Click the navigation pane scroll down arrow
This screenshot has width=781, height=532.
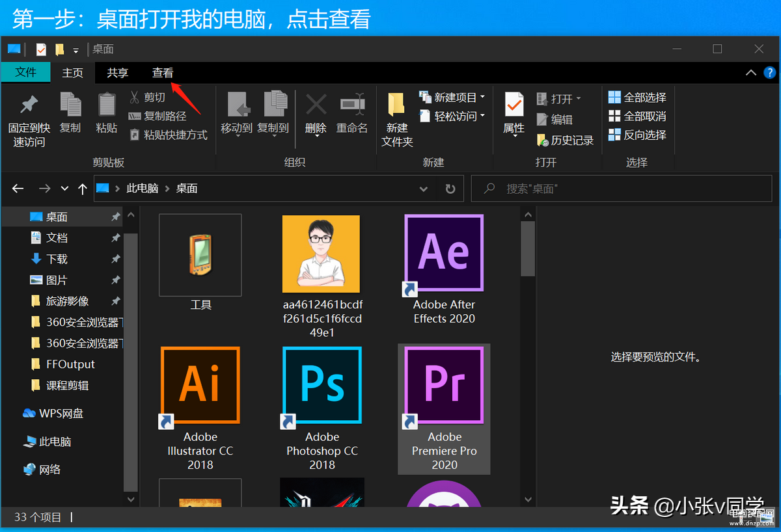pos(131,499)
